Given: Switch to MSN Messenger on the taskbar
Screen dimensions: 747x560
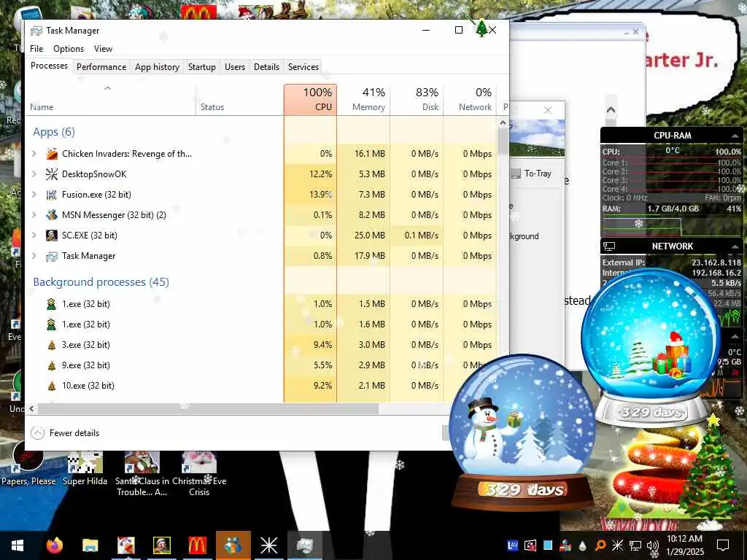Looking at the screenshot, I should click(233, 545).
